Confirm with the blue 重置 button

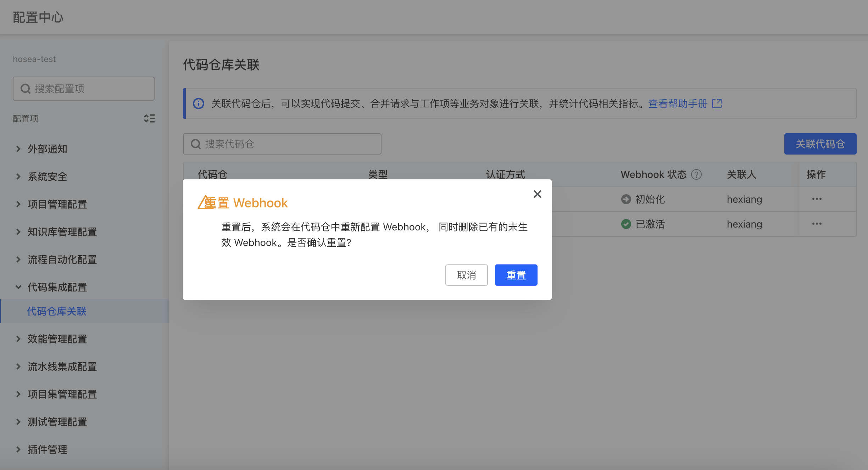point(516,275)
